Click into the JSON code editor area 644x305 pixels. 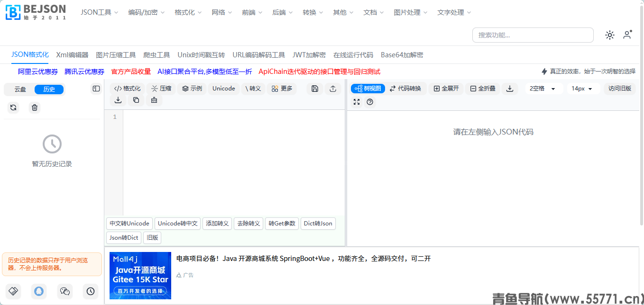[233, 162]
